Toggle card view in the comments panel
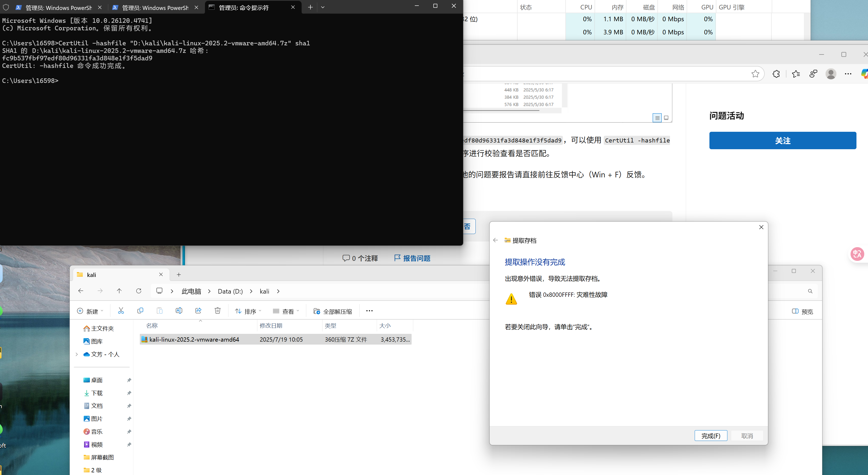Screen dimensions: 868x475 666,118
